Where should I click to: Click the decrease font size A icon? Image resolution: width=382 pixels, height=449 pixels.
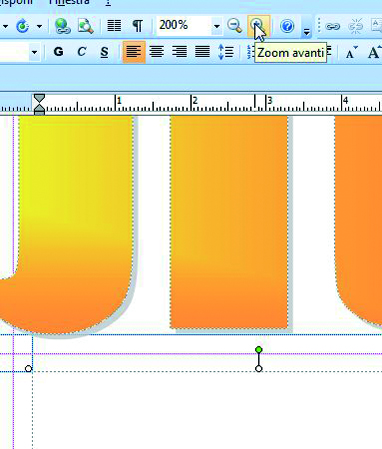pos(351,52)
